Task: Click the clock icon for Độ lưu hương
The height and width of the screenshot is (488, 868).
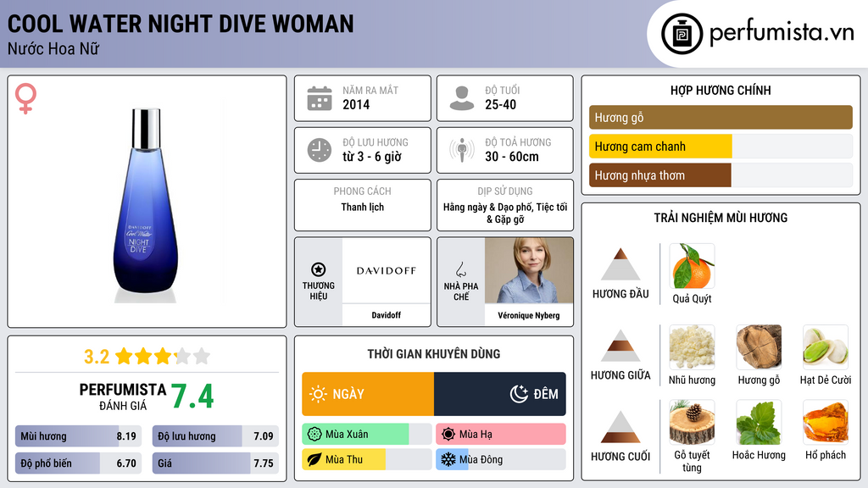Action: coord(320,150)
